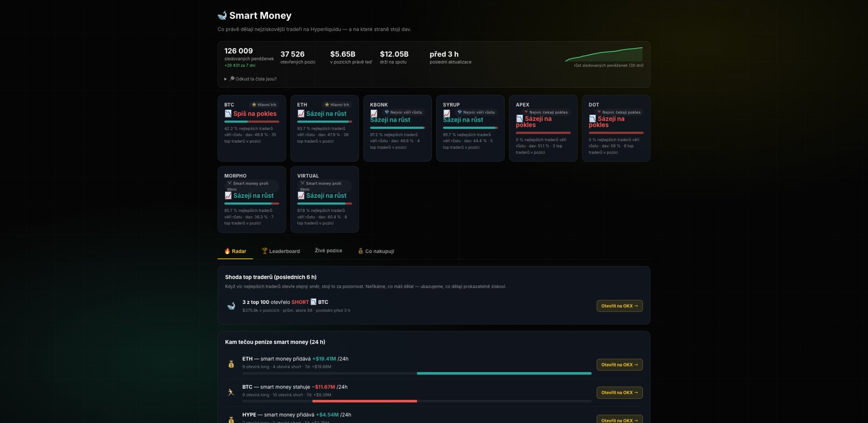This screenshot has height=423, width=868.
Task: Click the '37 526' open positions value
Action: (292, 54)
